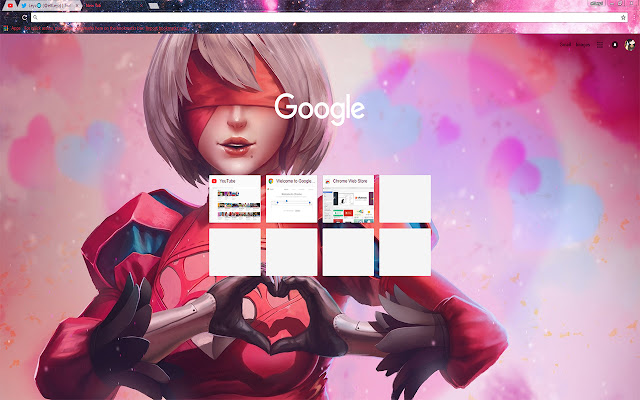Click the Import bookmarks now link
This screenshot has height=400, width=640.
tap(167, 28)
